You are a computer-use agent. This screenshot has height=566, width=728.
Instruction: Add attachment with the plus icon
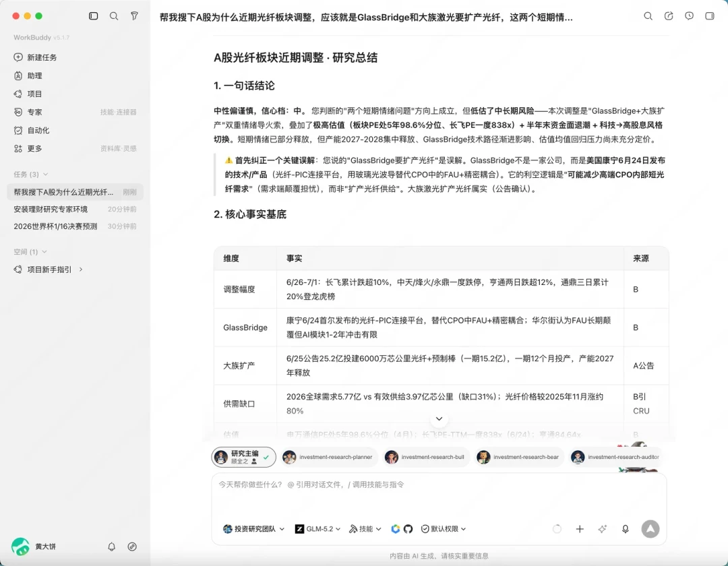(x=580, y=529)
